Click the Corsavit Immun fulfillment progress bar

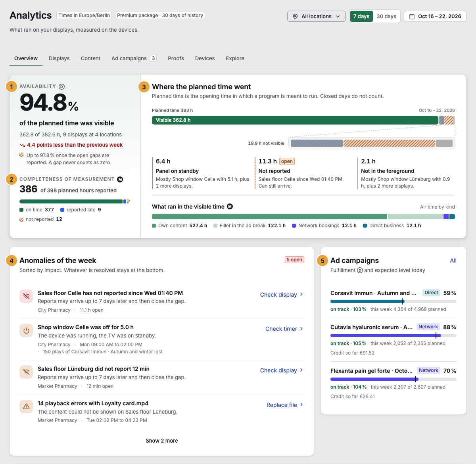393,301
